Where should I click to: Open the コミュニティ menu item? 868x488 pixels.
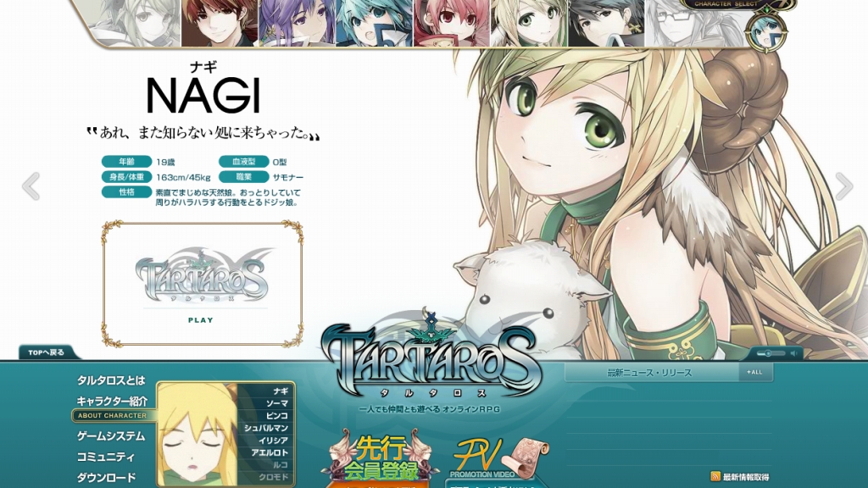(x=106, y=457)
